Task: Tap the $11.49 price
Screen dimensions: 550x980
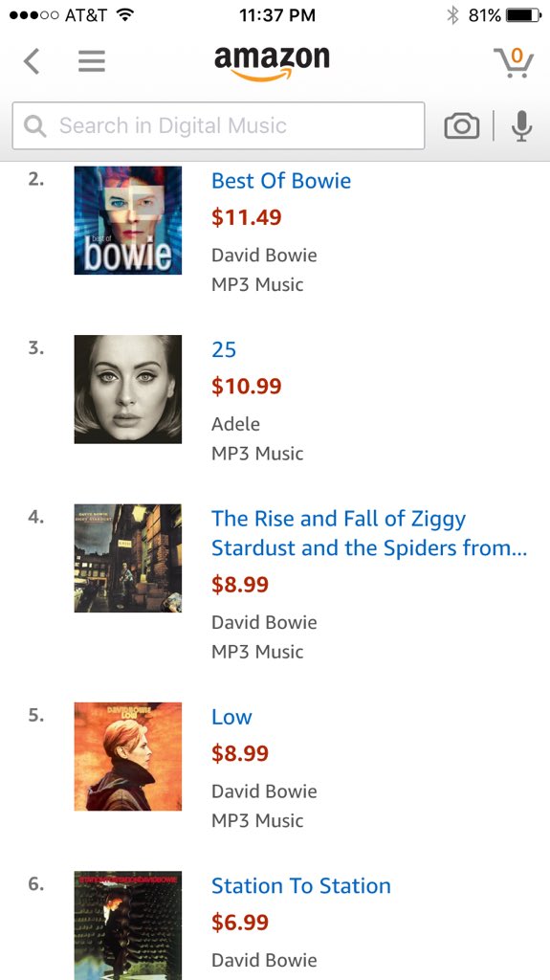Action: (x=246, y=217)
